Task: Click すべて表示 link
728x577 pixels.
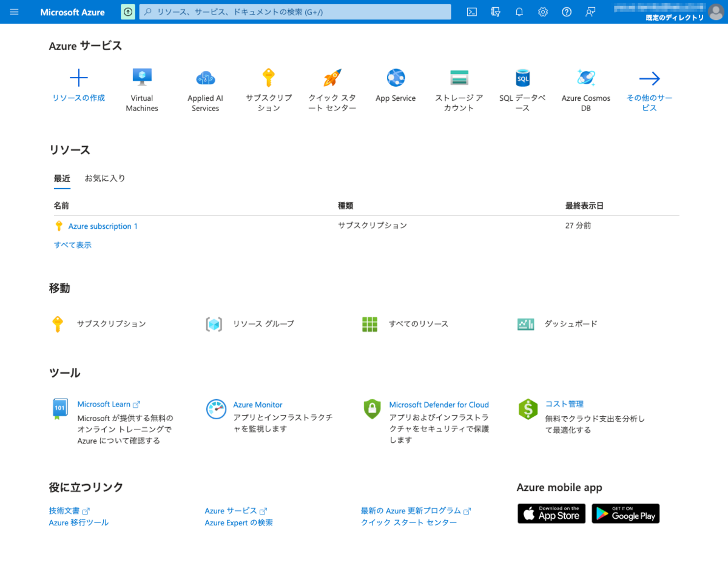Action: 73,245
